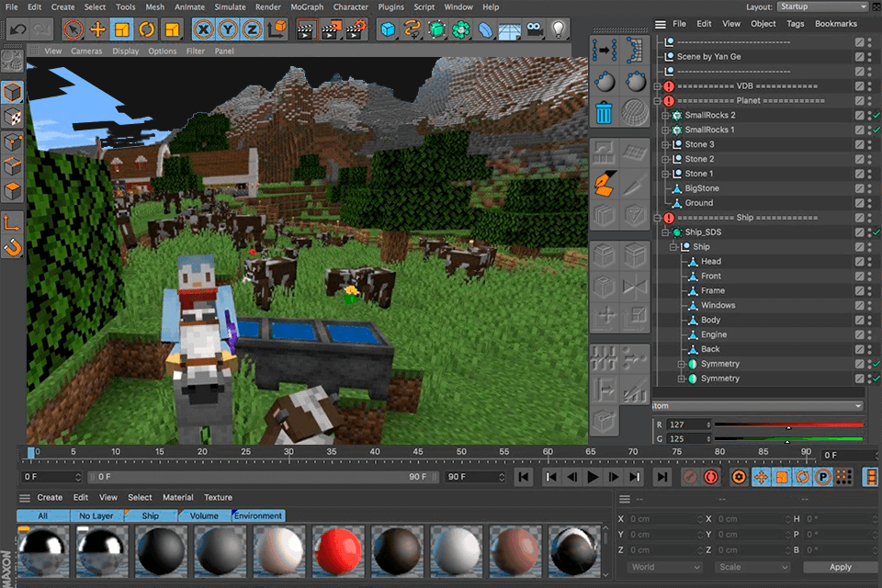Click the Light creation icon
This screenshot has height=588, width=882.
tap(558, 28)
